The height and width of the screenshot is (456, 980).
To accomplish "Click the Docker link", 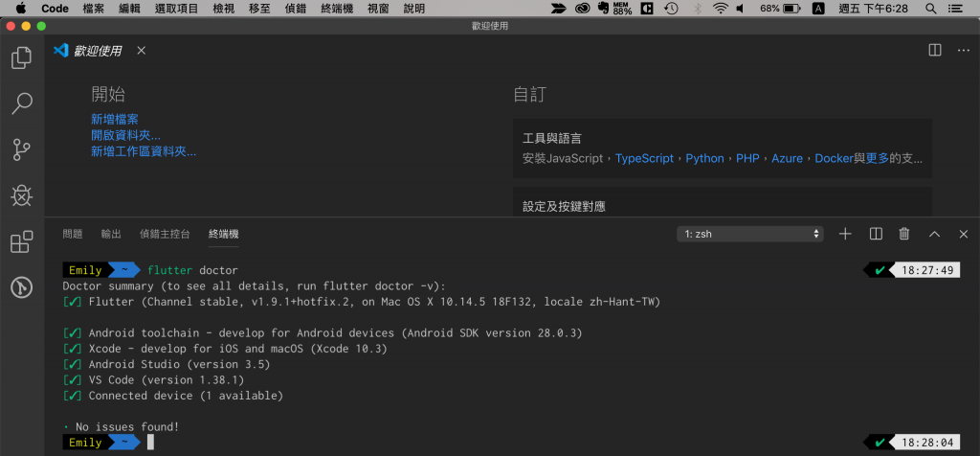I will pos(834,158).
